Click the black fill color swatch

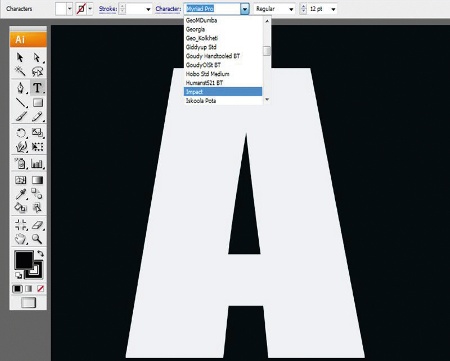23,260
